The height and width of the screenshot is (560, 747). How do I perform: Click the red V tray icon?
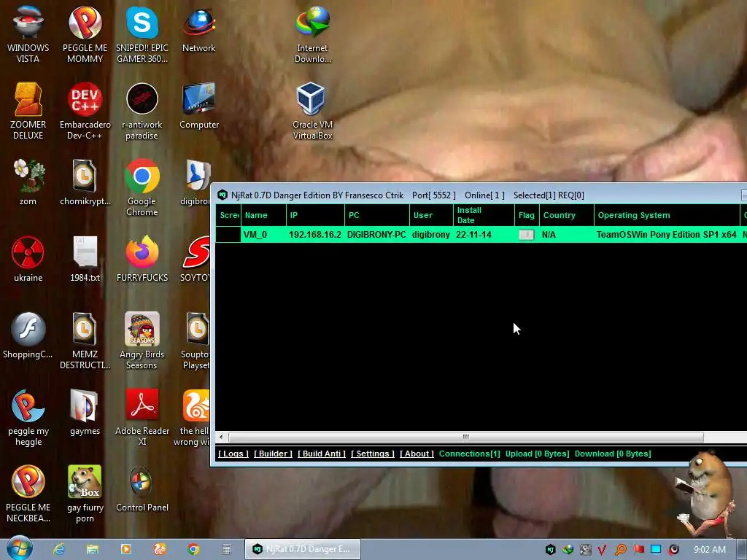[602, 550]
